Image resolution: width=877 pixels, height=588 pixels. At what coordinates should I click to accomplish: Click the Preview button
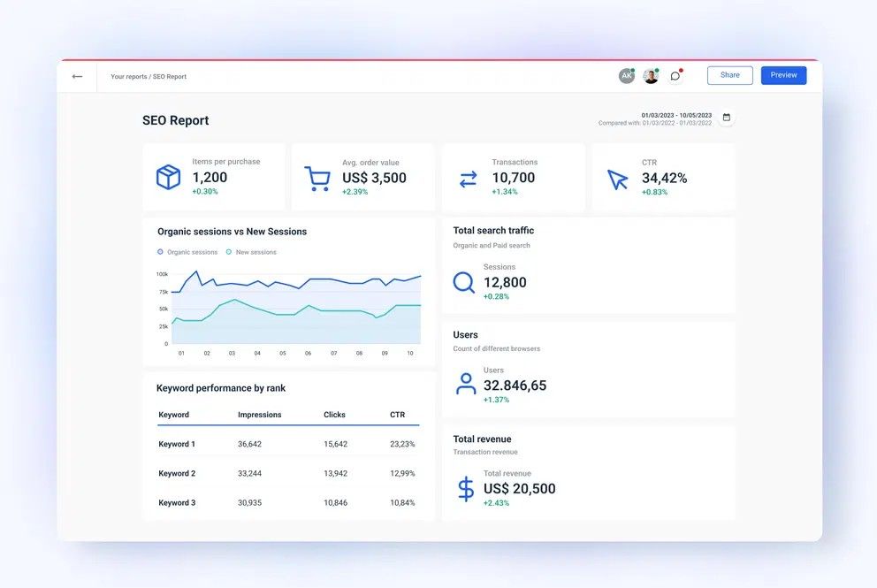click(x=783, y=75)
